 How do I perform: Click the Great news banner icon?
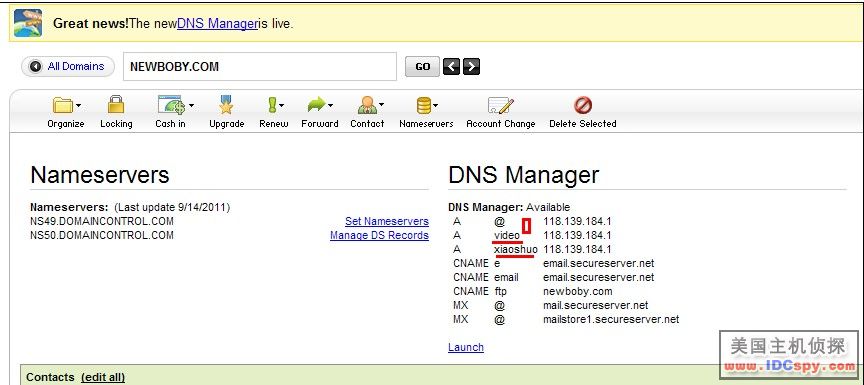[x=28, y=23]
